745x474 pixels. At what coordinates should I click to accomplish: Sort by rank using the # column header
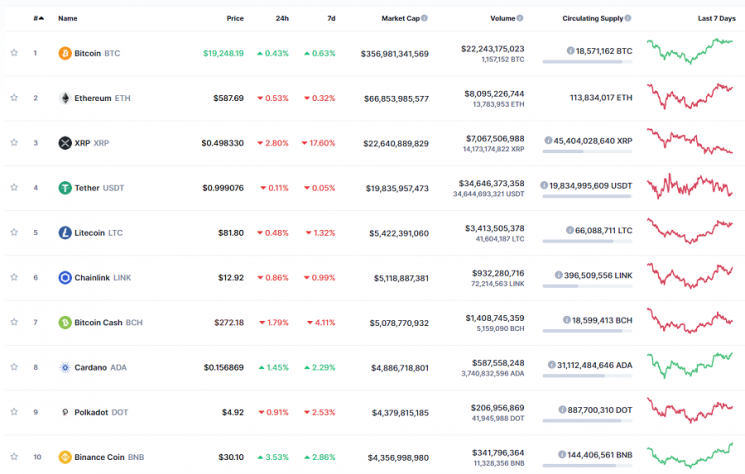tap(38, 18)
